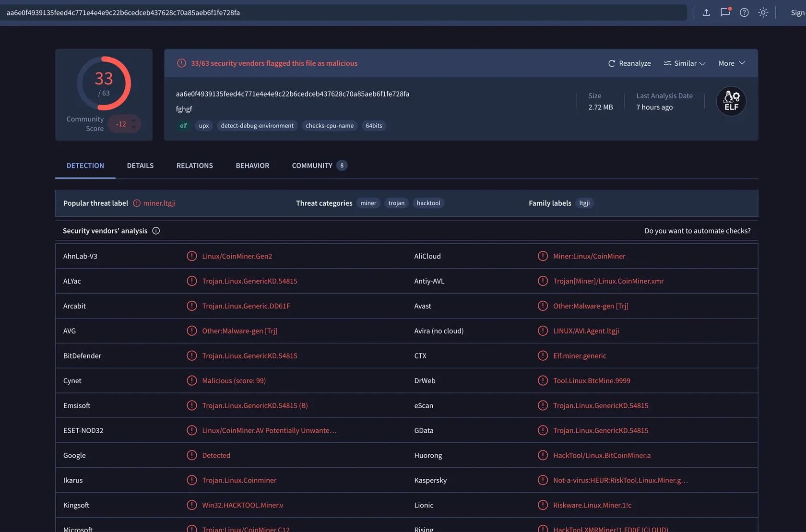Click the upx tag
806x532 pixels.
204,126
